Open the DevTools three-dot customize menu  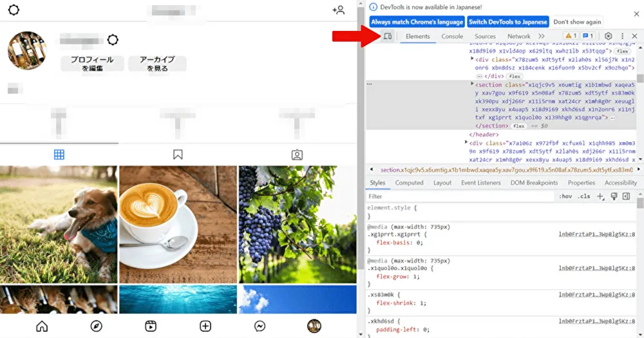pyautogui.click(x=622, y=36)
